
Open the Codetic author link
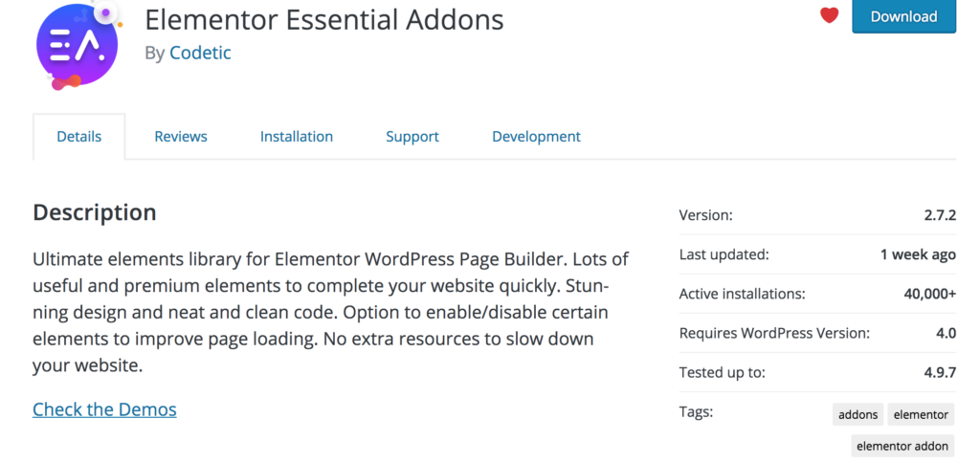[x=200, y=53]
